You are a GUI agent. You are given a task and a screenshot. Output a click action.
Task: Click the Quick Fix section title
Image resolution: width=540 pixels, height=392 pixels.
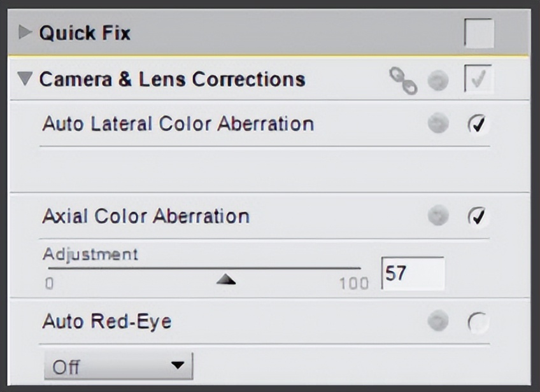[x=85, y=33]
